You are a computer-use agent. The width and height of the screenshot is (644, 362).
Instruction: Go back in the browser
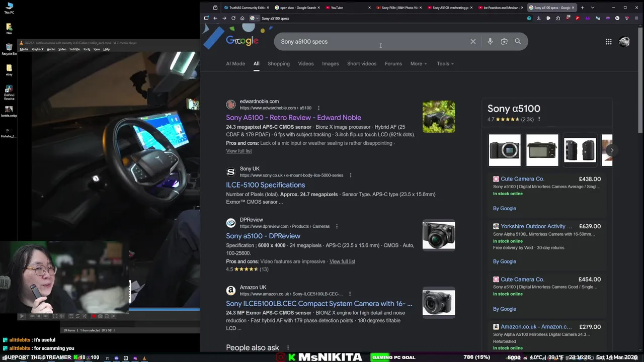[x=215, y=18]
